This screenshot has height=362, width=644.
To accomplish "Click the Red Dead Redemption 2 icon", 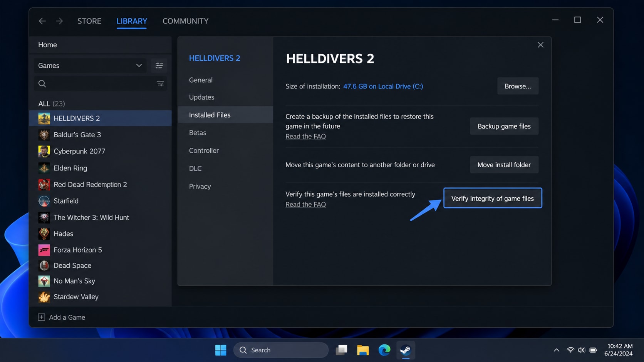I will click(44, 185).
